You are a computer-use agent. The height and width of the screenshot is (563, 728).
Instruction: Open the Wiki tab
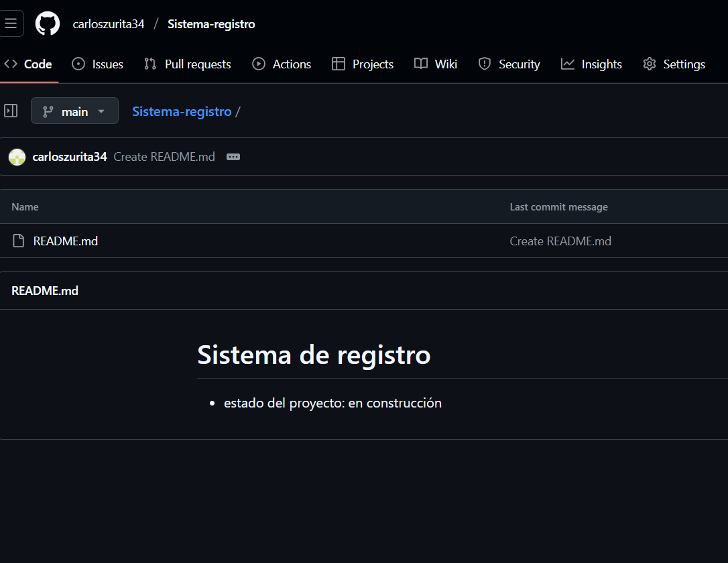[x=436, y=64]
